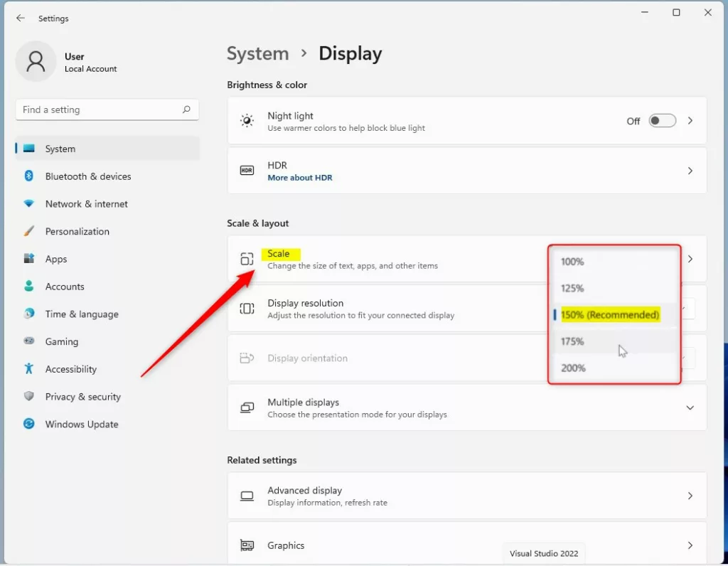Click the Display resolution icon
728x566 pixels.
pos(247,309)
